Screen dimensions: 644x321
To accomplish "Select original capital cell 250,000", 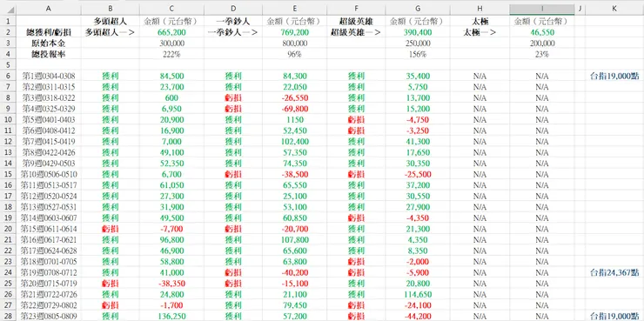I will tap(418, 43).
